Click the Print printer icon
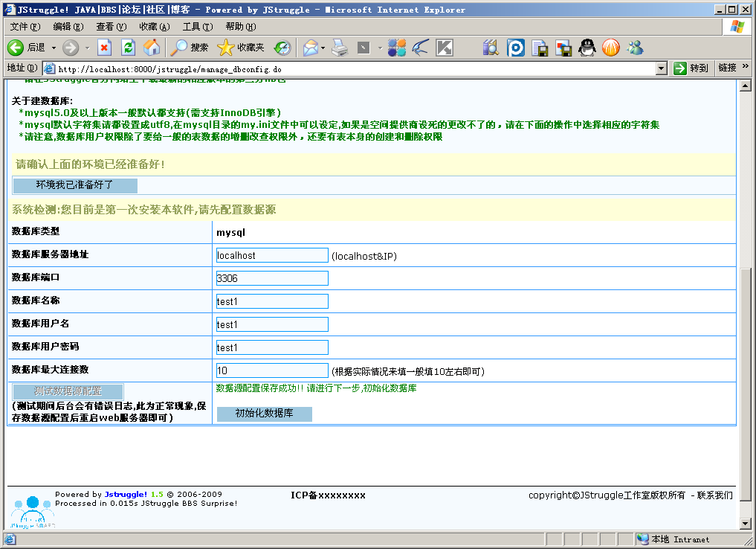 click(340, 48)
